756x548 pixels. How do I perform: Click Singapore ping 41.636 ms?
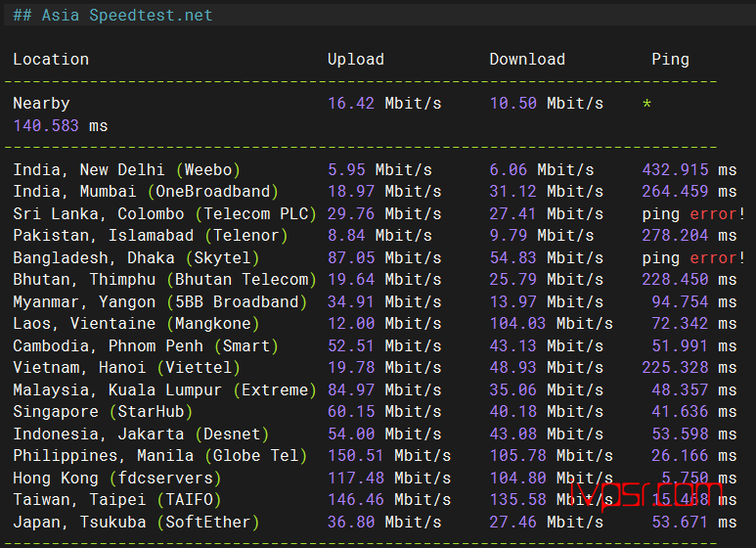point(694,411)
